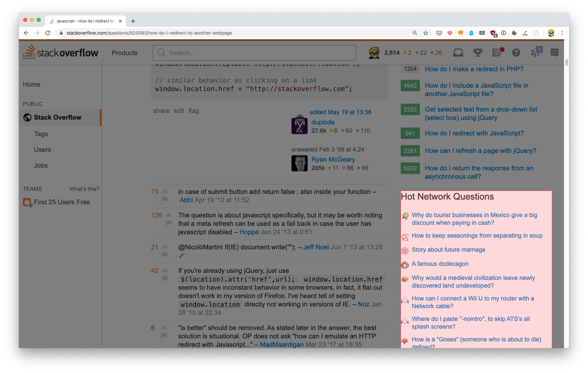The image size is (588, 373).
Task: Go to Tags in the sidebar
Action: [x=41, y=134]
